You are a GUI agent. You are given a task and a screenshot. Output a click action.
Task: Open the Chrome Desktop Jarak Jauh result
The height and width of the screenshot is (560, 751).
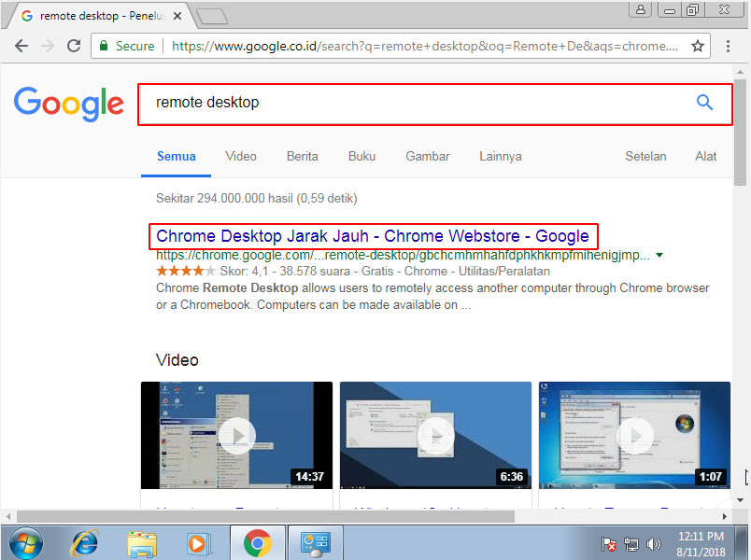click(x=372, y=236)
